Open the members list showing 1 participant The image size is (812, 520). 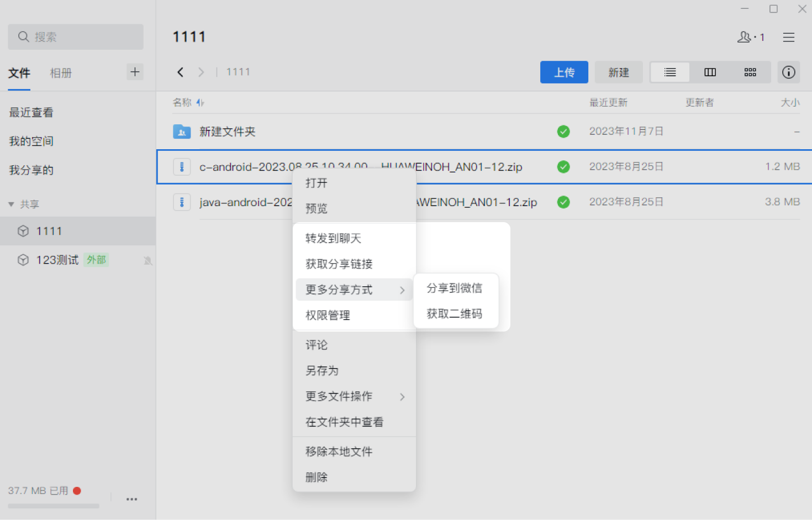750,37
